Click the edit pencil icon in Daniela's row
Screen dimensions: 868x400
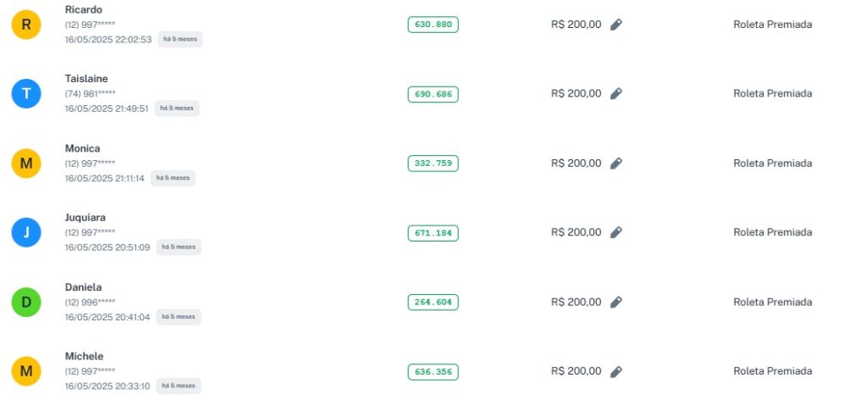[616, 302]
